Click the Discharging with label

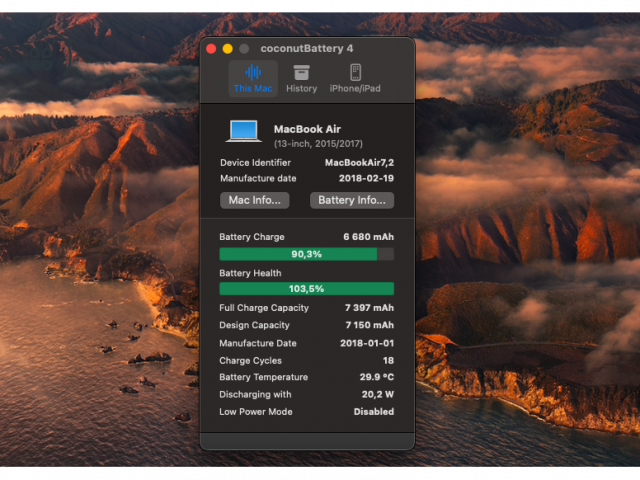coord(256,395)
